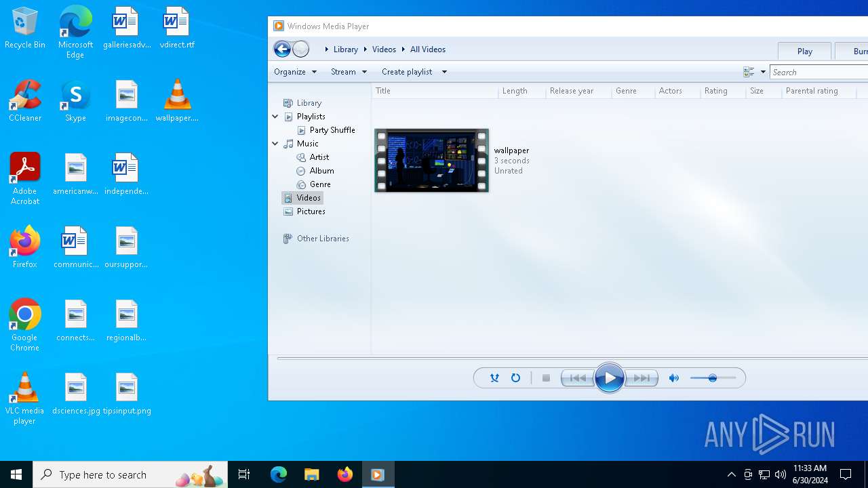The width and height of the screenshot is (868, 488).
Task: Select the Recycle Bin desktop icon
Action: [25, 28]
